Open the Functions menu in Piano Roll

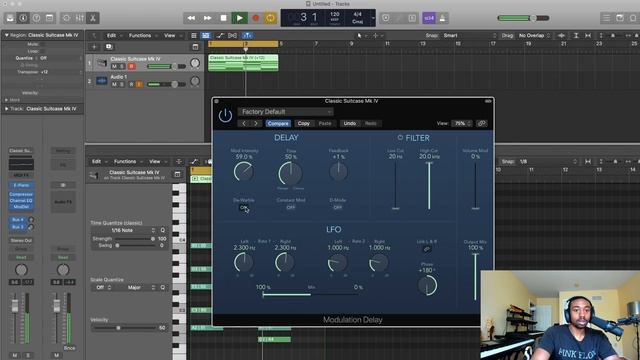point(125,162)
